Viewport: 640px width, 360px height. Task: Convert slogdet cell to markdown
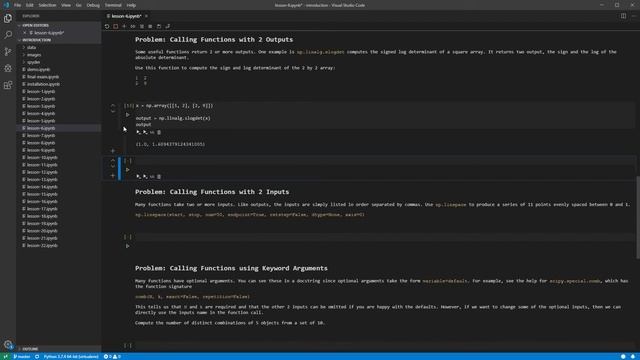point(152,132)
